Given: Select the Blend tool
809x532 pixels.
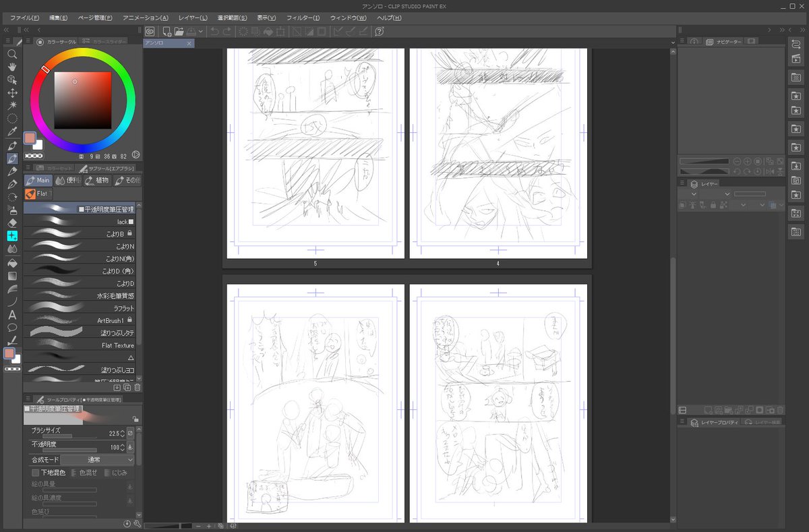Looking at the screenshot, I should tap(12, 249).
